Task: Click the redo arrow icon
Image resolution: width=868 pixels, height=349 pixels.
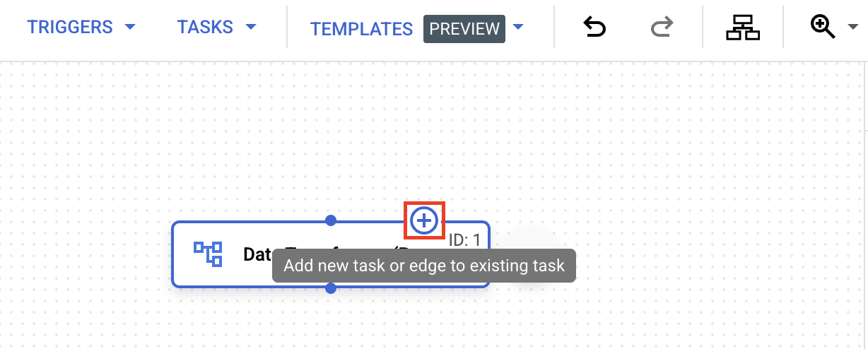Action: click(662, 28)
